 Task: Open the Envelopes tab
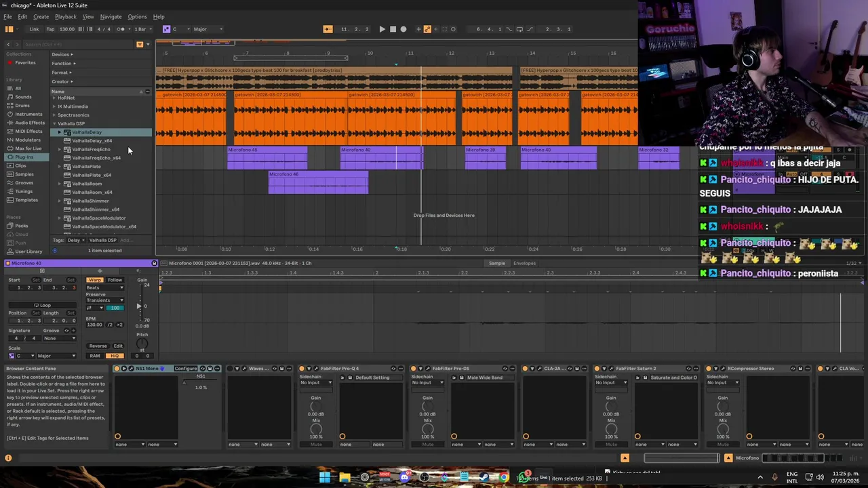[x=524, y=263]
